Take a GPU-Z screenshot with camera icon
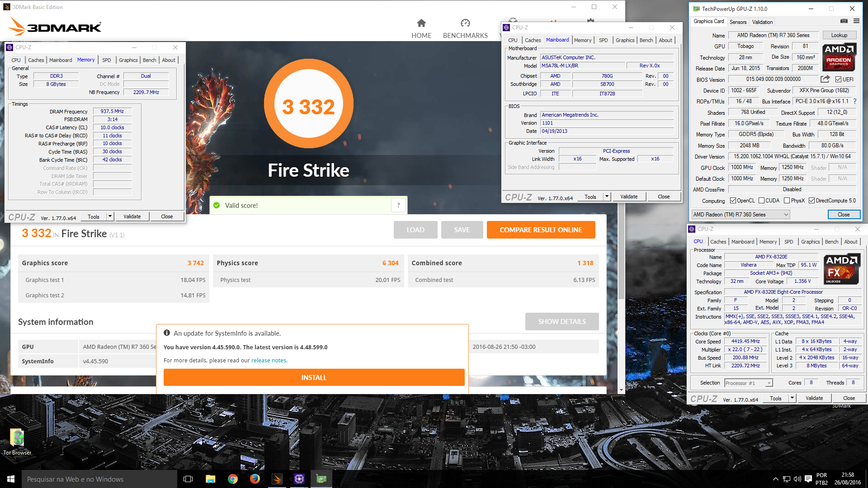The width and height of the screenshot is (868, 488). pos(844,21)
